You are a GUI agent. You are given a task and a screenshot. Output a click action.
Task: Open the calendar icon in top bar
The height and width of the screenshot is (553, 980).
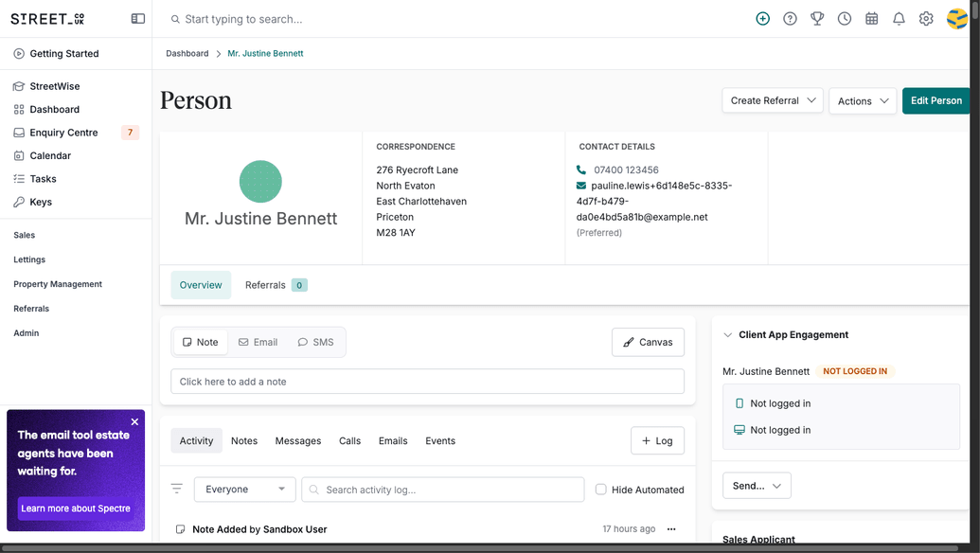(871, 19)
